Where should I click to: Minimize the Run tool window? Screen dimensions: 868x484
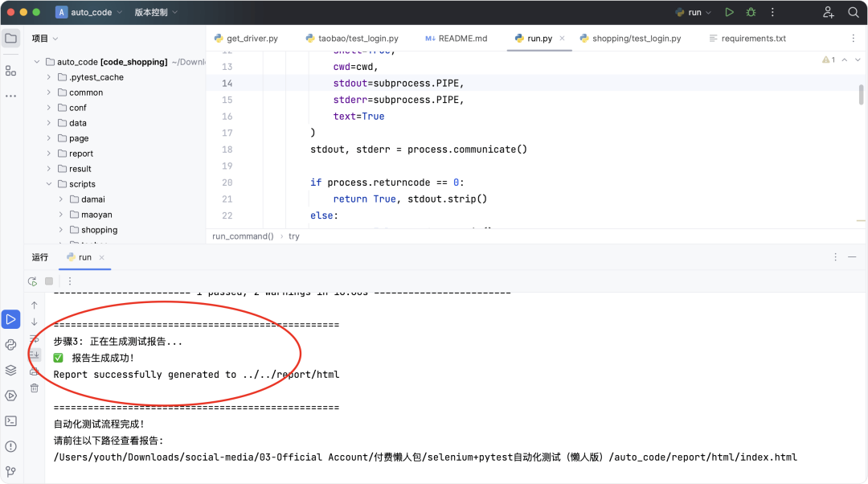coord(852,257)
